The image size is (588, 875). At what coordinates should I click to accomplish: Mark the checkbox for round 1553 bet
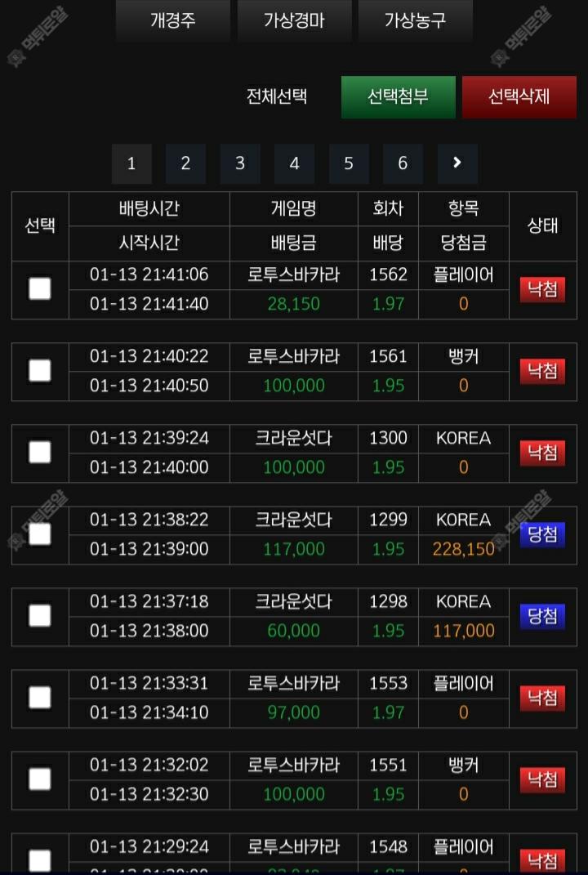(x=40, y=698)
